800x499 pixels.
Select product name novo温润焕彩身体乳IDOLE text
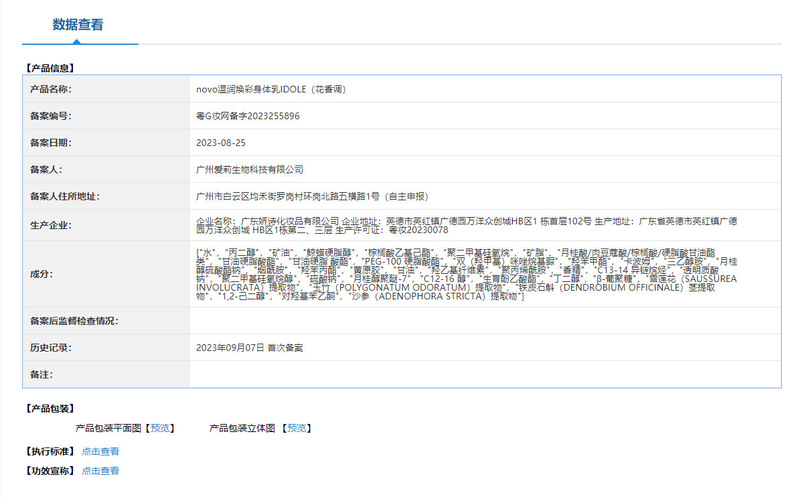click(x=271, y=89)
